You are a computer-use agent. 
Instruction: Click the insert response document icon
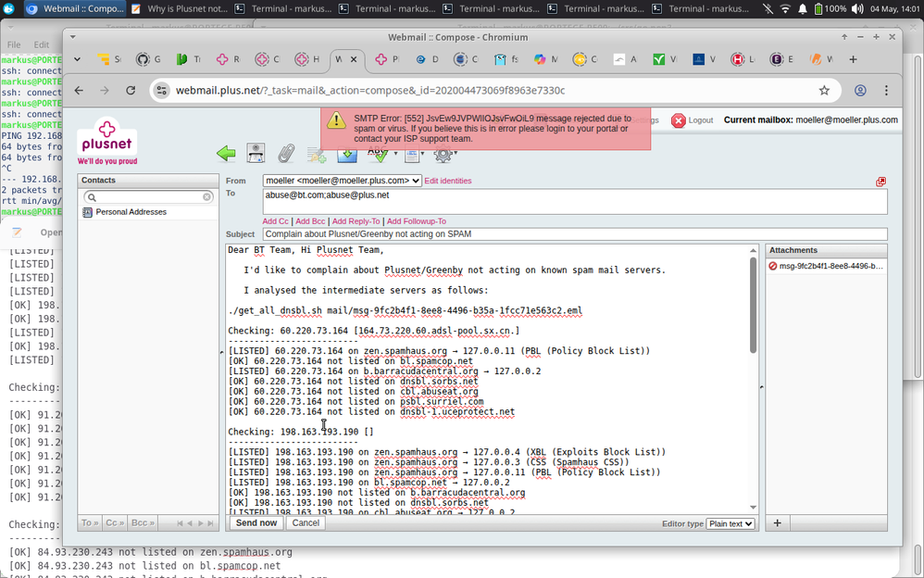411,155
